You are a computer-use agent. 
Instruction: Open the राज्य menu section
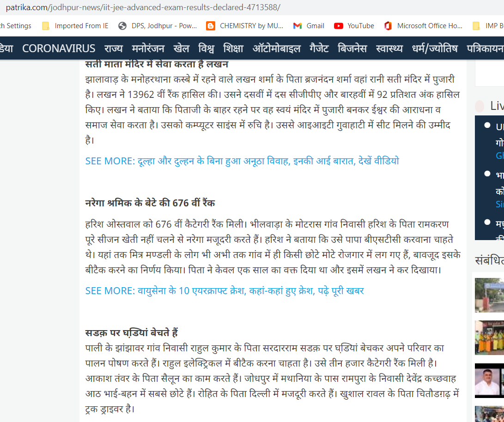coord(114,48)
